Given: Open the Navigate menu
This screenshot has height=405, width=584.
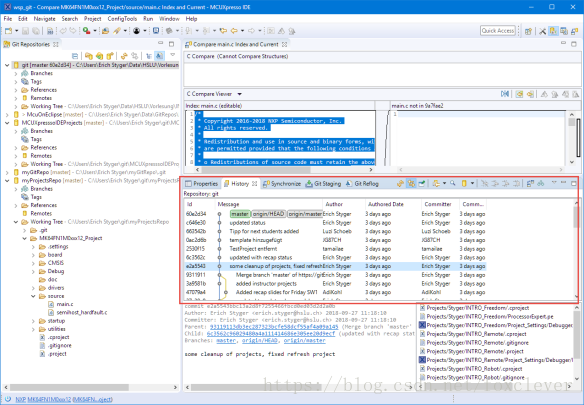Looking at the screenshot, I should (x=44, y=19).
